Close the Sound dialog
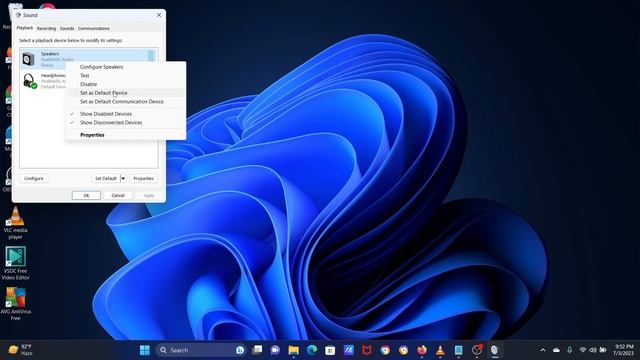Image resolution: width=640 pixels, height=360 pixels. coord(159,15)
